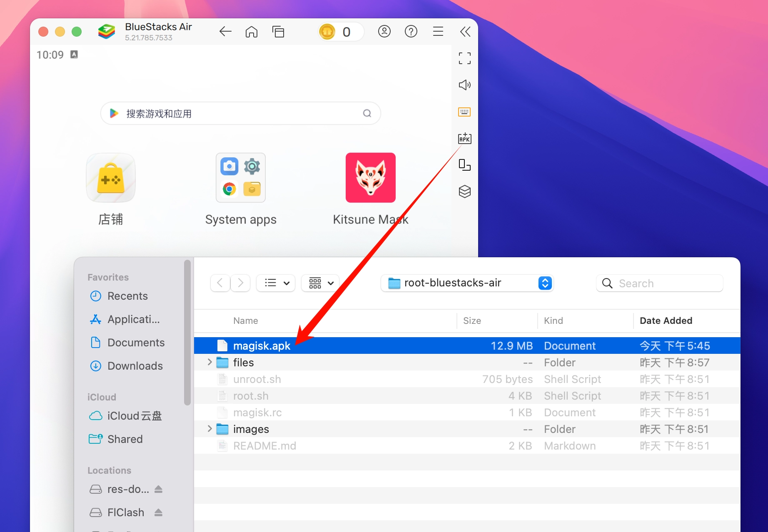
Task: Click the magisk.rc file row
Action: pos(467,412)
